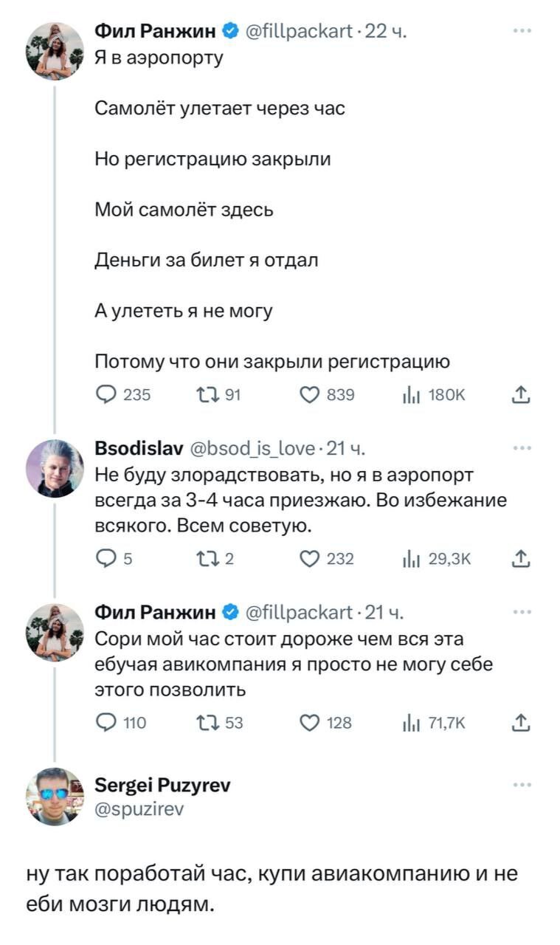Like Bsodislav's tweet with 232 likes

pos(310,559)
